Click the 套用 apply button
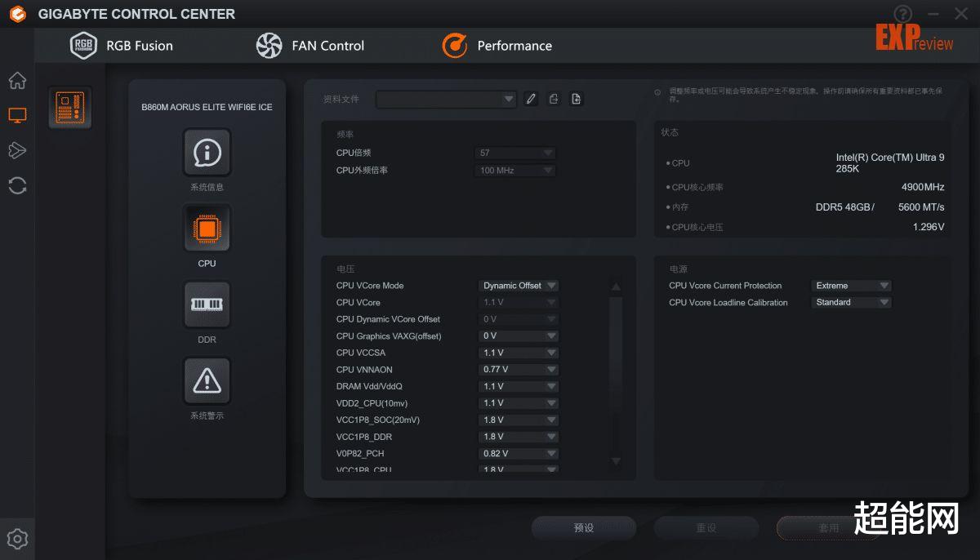980x560 pixels. point(828,528)
